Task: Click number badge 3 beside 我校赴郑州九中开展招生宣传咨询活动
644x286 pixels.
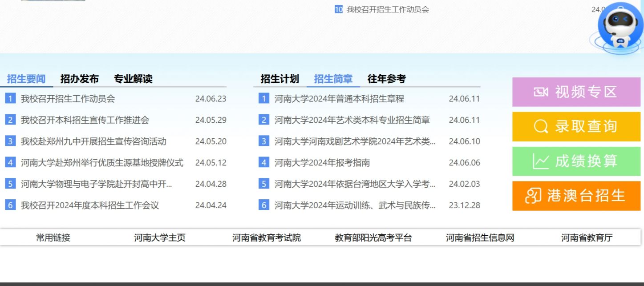Action: coord(10,141)
